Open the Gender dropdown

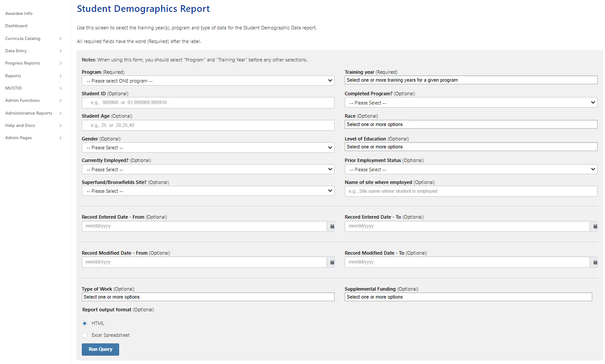tap(208, 148)
